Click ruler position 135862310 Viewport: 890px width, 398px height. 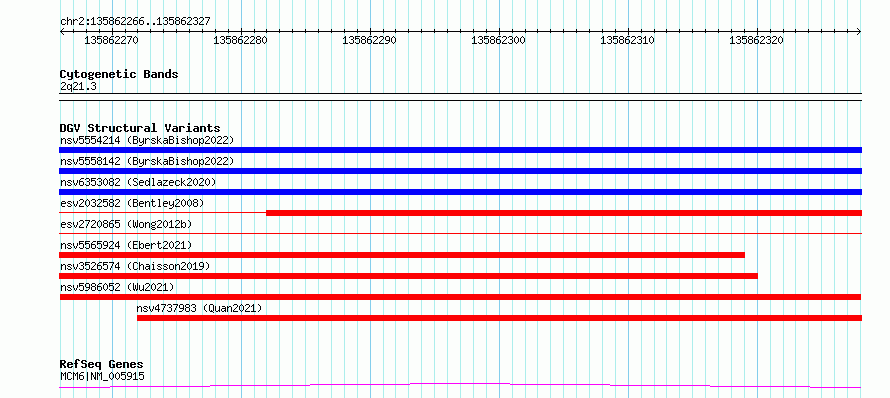click(x=627, y=41)
